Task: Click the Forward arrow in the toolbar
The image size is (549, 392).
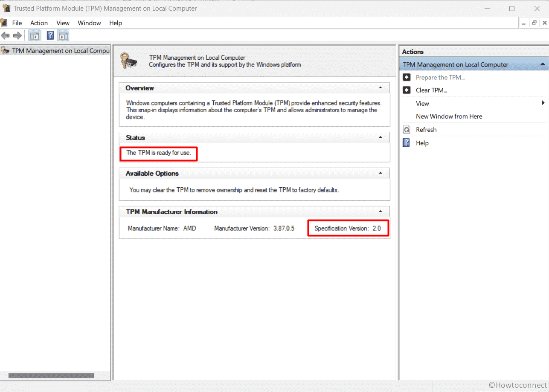Action: coord(17,35)
